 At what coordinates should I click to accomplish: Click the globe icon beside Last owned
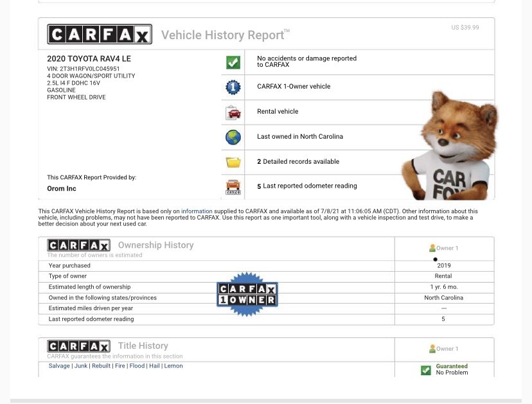pos(233,137)
